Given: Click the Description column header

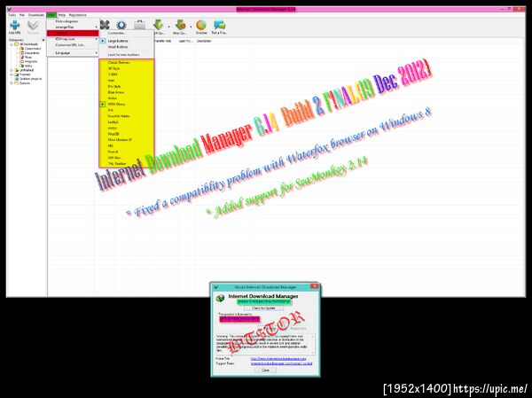Looking at the screenshot, I should pyautogui.click(x=204, y=41).
